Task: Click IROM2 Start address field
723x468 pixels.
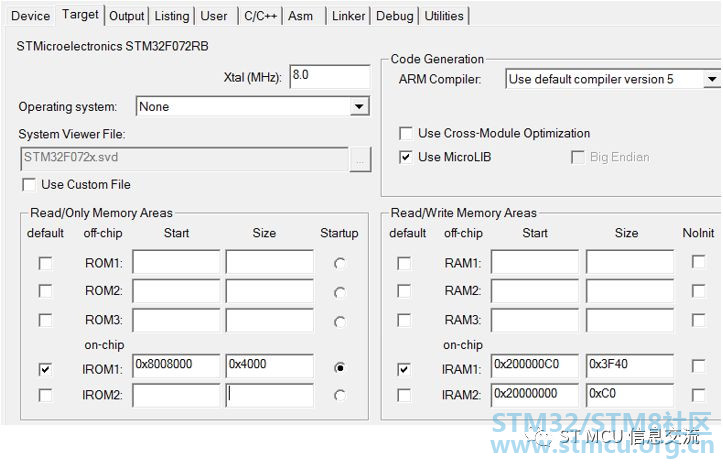Action: tap(176, 395)
